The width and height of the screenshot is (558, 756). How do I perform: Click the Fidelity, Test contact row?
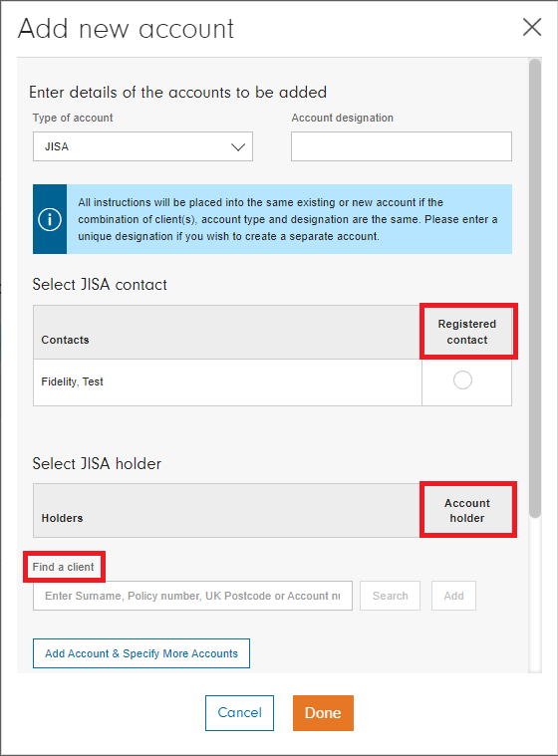coord(272,381)
